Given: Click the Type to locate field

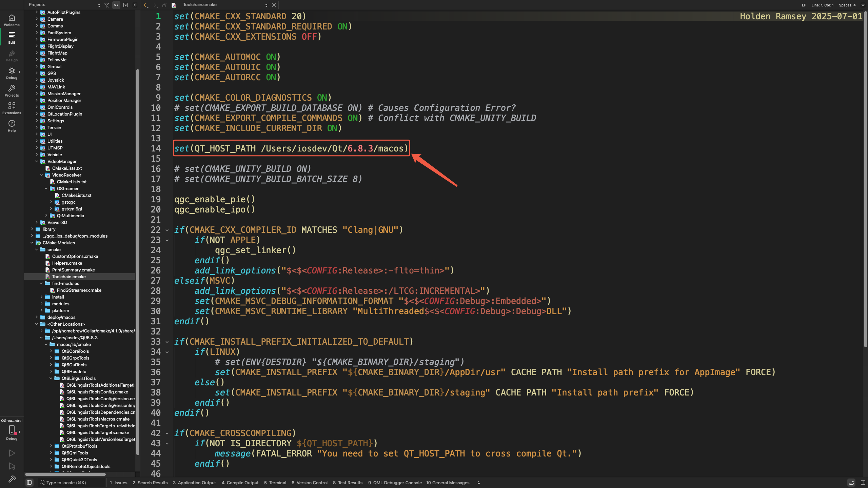Looking at the screenshot, I should point(66,483).
